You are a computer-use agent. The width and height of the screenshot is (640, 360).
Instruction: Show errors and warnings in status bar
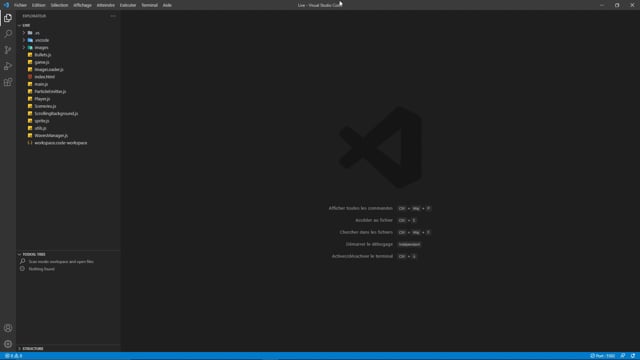pos(13,356)
